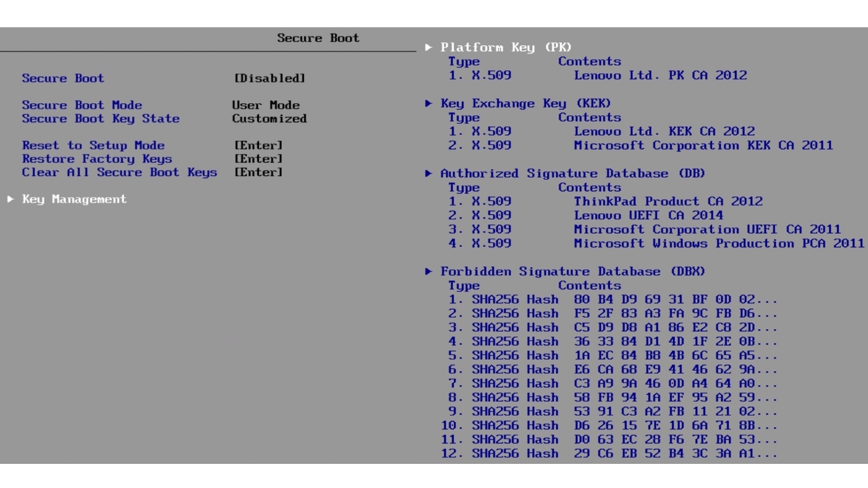Select the Lenovo UEFI CA 2014 entry

pyautogui.click(x=649, y=215)
